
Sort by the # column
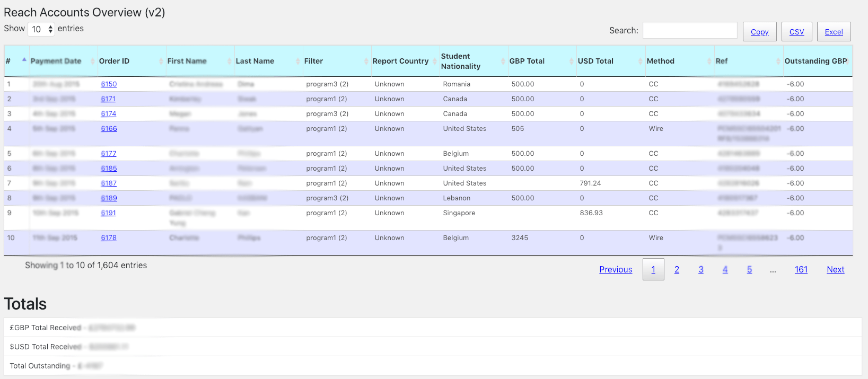pos(16,61)
